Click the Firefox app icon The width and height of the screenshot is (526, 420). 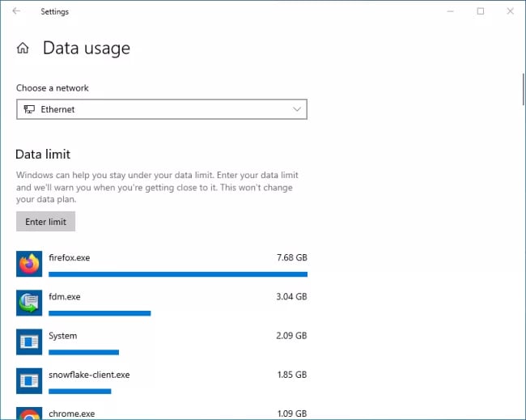click(29, 264)
